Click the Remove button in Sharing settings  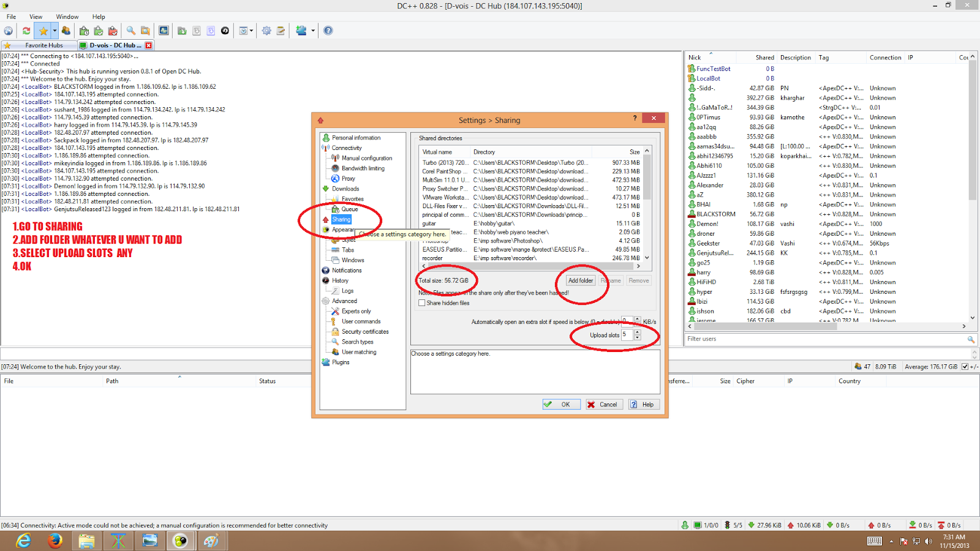pyautogui.click(x=639, y=280)
